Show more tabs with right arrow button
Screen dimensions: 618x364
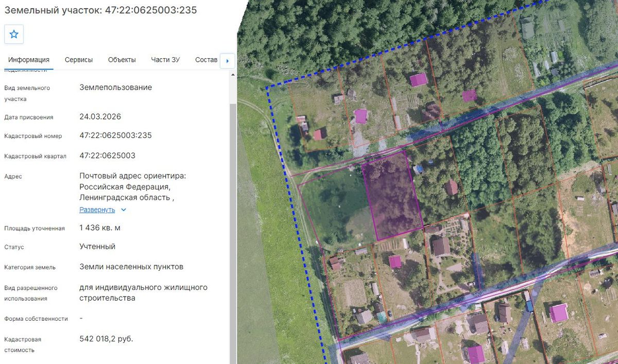227,61
